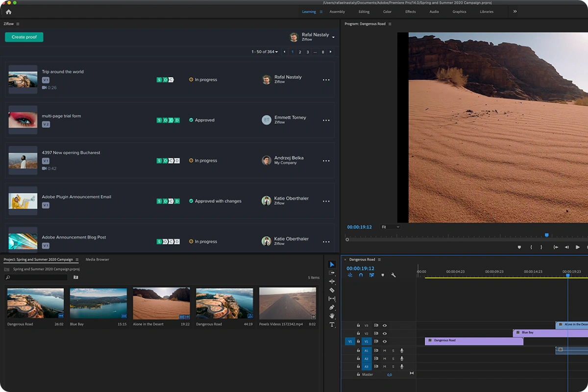
Task: Switch to the Color workspace tab
Action: point(387,12)
